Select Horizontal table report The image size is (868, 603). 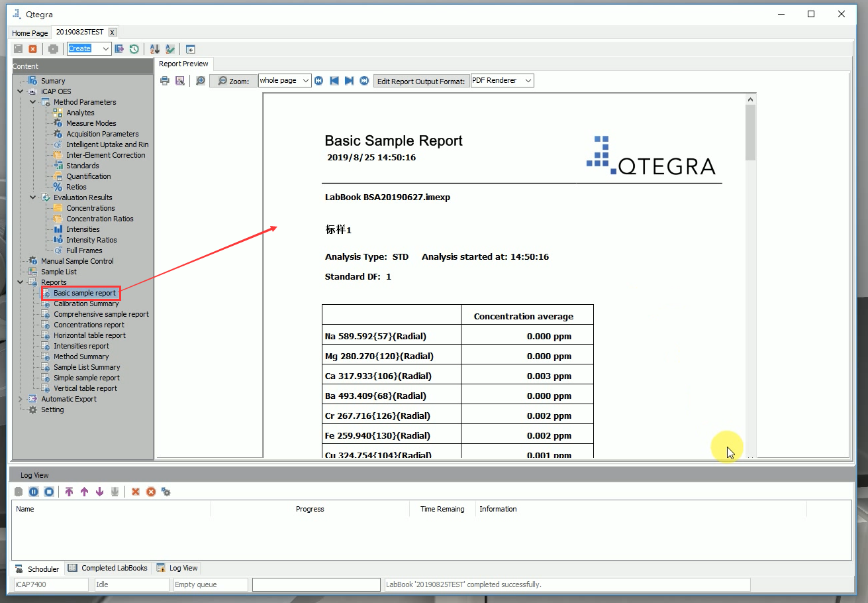(x=89, y=335)
